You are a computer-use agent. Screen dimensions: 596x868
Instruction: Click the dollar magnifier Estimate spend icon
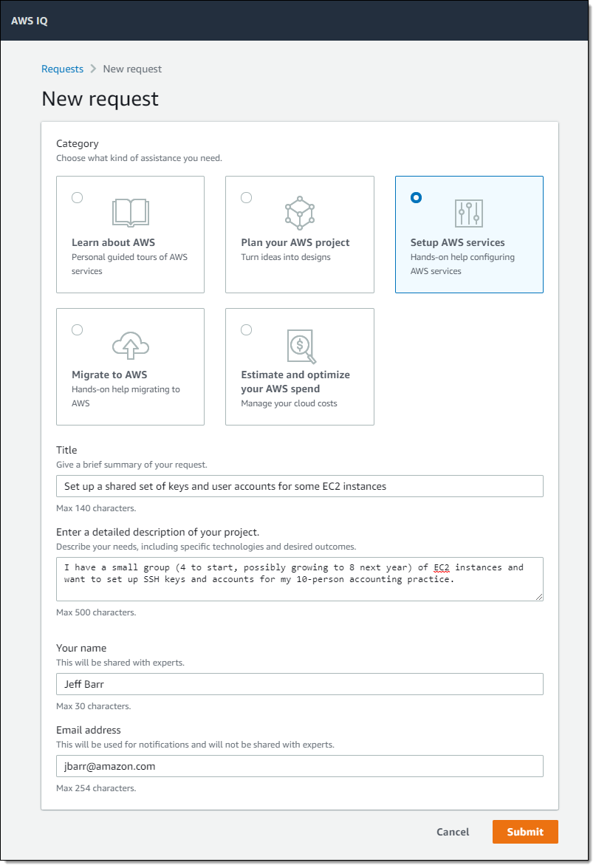300,346
